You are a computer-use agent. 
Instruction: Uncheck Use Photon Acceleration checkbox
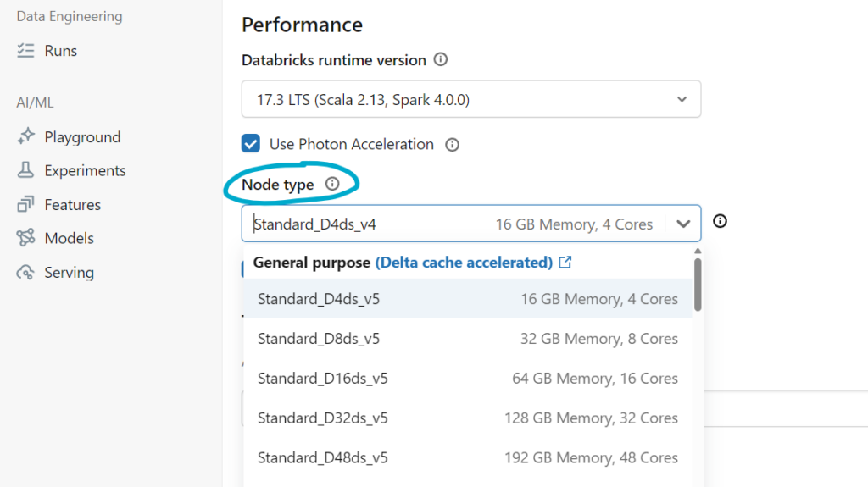250,144
